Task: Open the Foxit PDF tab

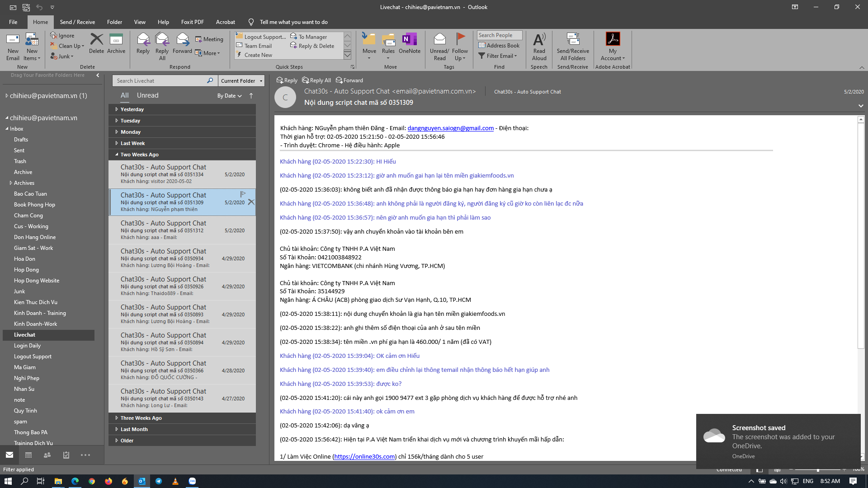Action: pos(192,22)
